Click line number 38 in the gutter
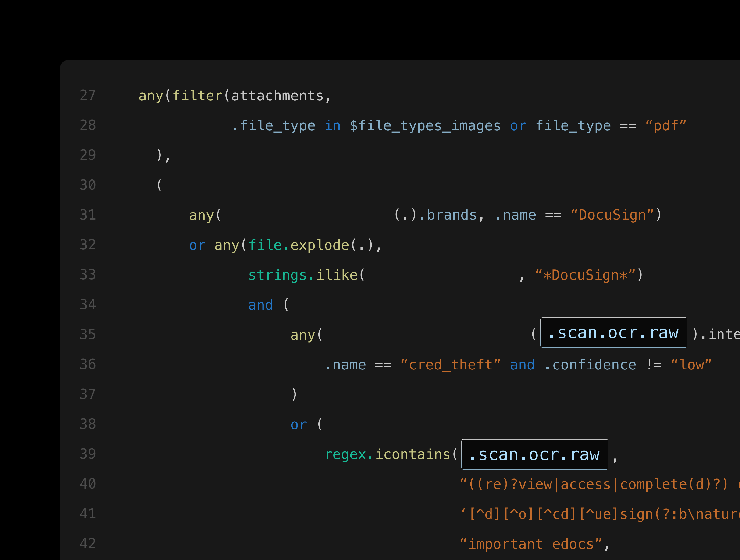The height and width of the screenshot is (560, 740). 88,424
